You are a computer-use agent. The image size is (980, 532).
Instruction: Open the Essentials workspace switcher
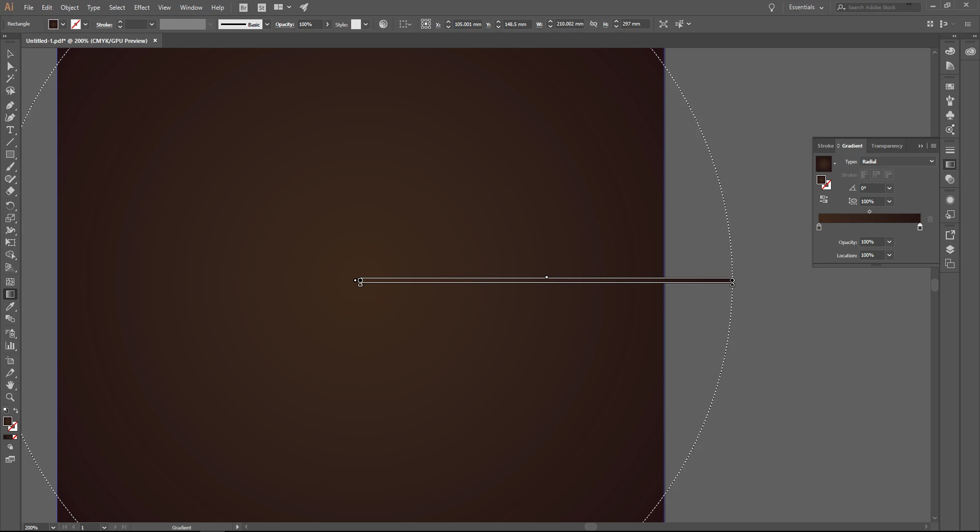tap(806, 7)
